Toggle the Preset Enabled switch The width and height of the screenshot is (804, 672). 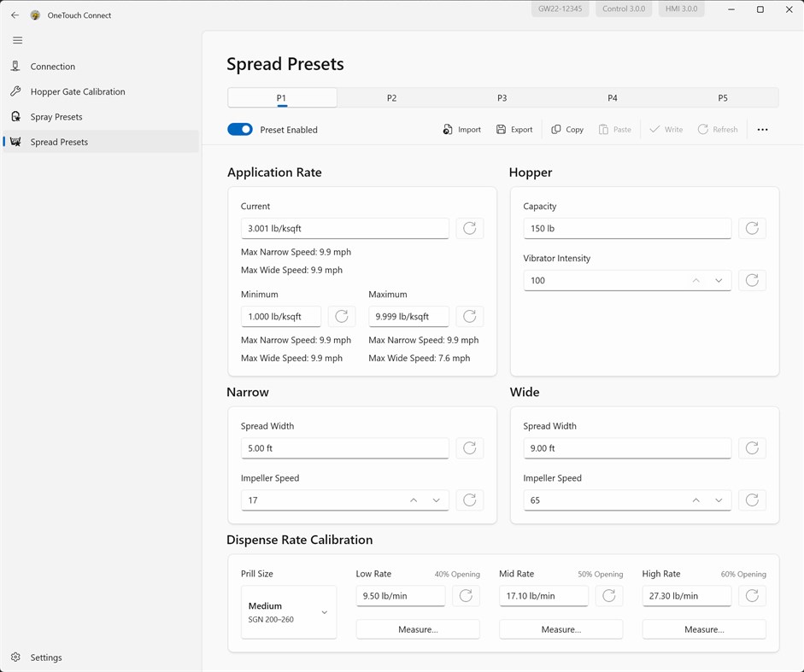(x=240, y=130)
